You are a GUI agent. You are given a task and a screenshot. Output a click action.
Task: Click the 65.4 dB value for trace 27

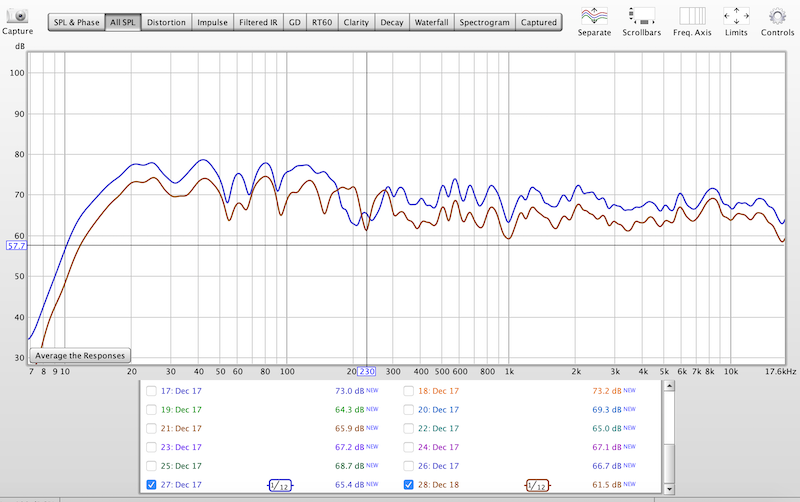pos(349,485)
